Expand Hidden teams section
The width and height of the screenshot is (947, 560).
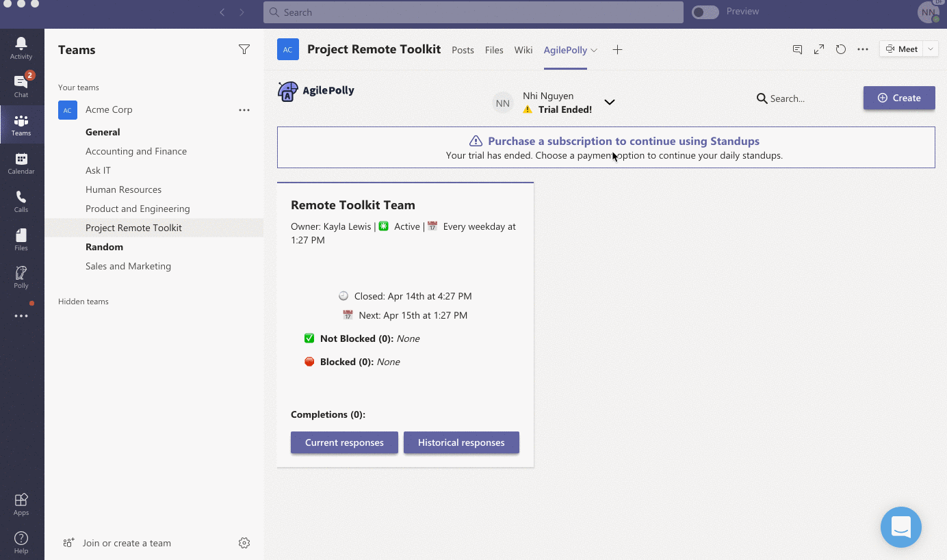[83, 302]
